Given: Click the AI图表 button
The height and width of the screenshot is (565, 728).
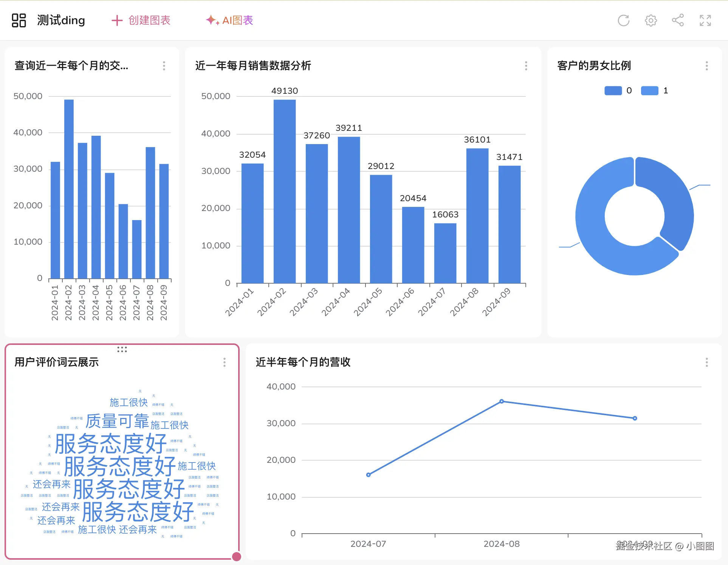Looking at the screenshot, I should tap(237, 20).
